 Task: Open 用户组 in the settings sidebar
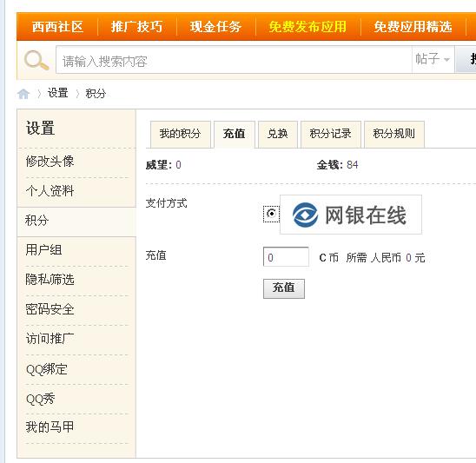pyautogui.click(x=43, y=250)
